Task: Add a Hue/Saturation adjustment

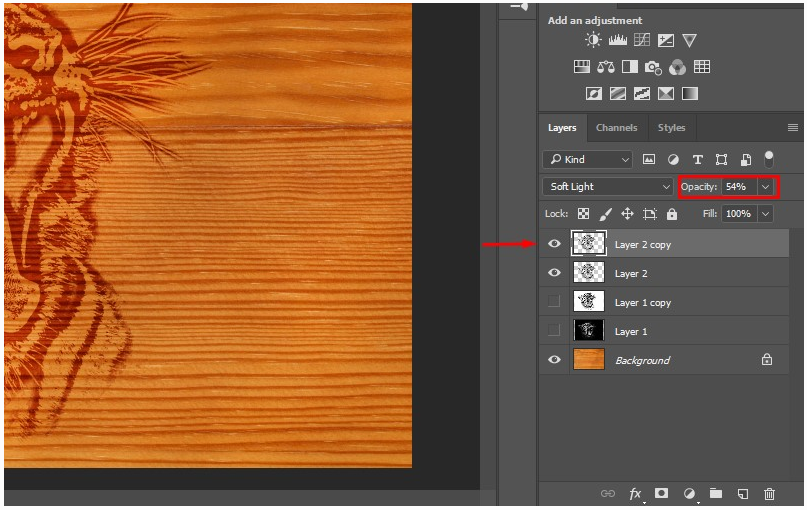Action: tap(582, 66)
